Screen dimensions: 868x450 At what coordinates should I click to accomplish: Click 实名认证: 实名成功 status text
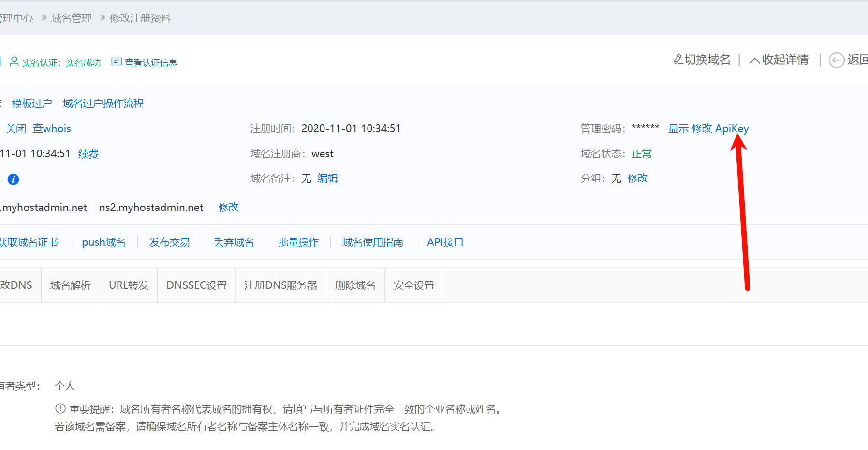[61, 62]
